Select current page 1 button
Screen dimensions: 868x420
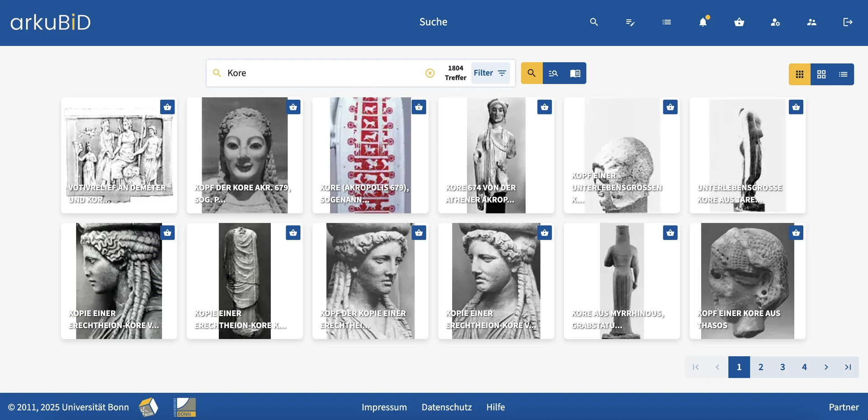(x=739, y=367)
